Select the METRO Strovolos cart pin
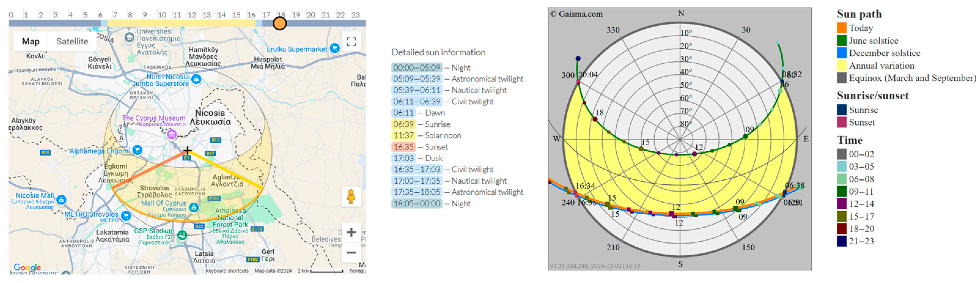The image size is (980, 283). tap(126, 216)
